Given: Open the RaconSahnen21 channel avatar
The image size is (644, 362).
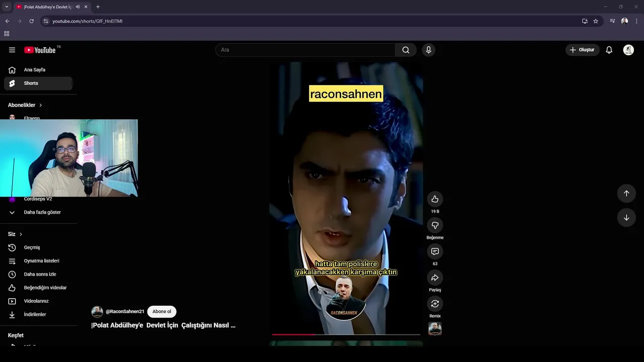Looking at the screenshot, I should (97, 312).
